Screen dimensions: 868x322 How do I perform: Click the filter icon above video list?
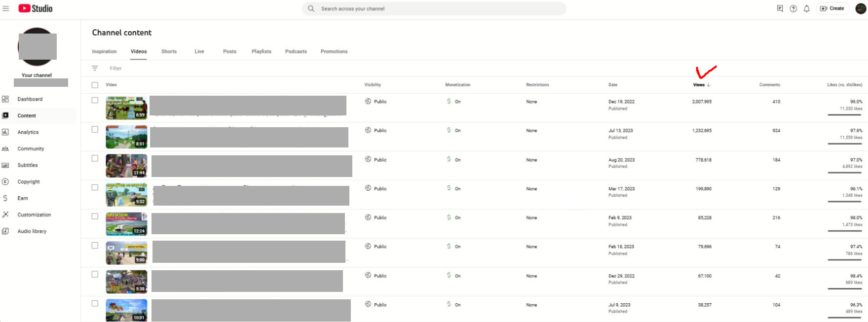coord(95,68)
